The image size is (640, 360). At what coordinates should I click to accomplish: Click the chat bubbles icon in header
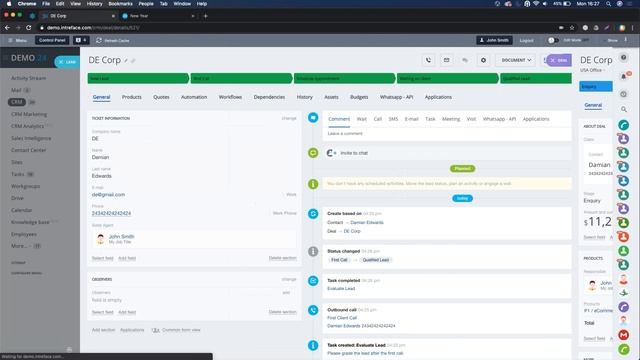465,60
